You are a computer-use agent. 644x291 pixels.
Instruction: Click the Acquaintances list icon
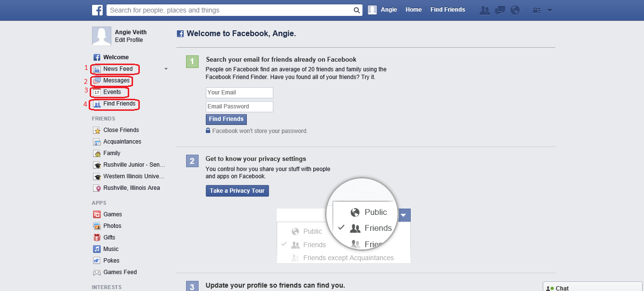(97, 142)
